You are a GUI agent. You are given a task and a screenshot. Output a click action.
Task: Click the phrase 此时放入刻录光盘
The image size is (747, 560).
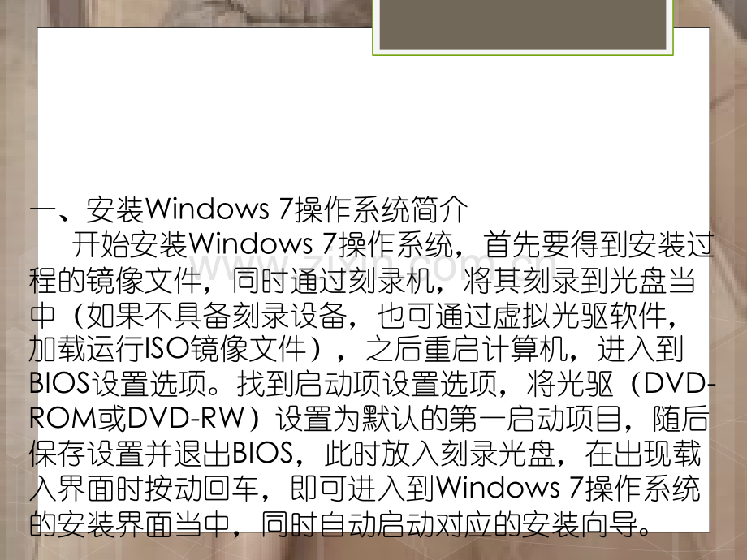coord(441,454)
